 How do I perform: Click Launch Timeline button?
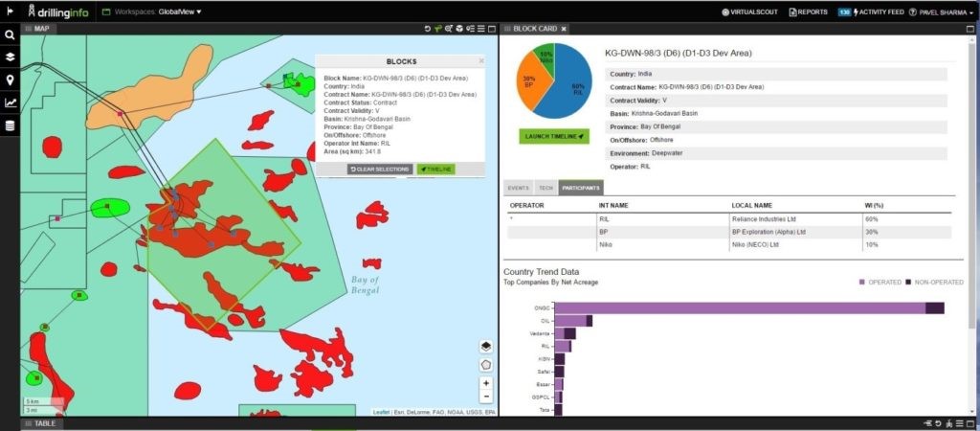click(x=554, y=136)
